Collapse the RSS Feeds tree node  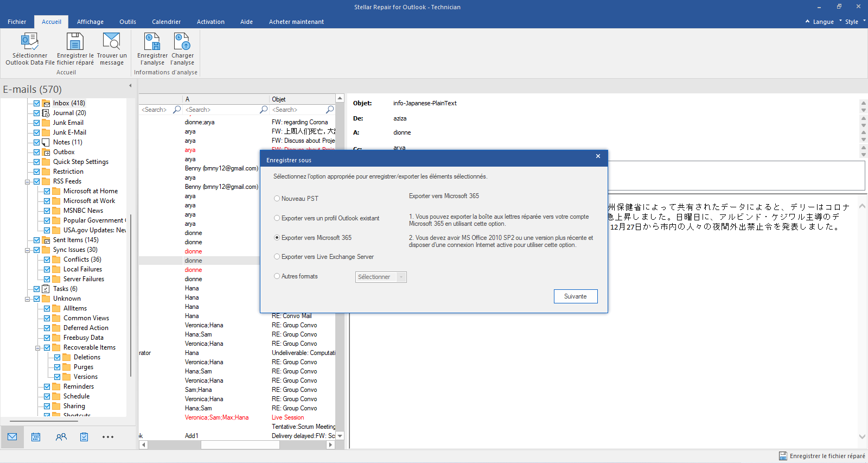coord(27,182)
